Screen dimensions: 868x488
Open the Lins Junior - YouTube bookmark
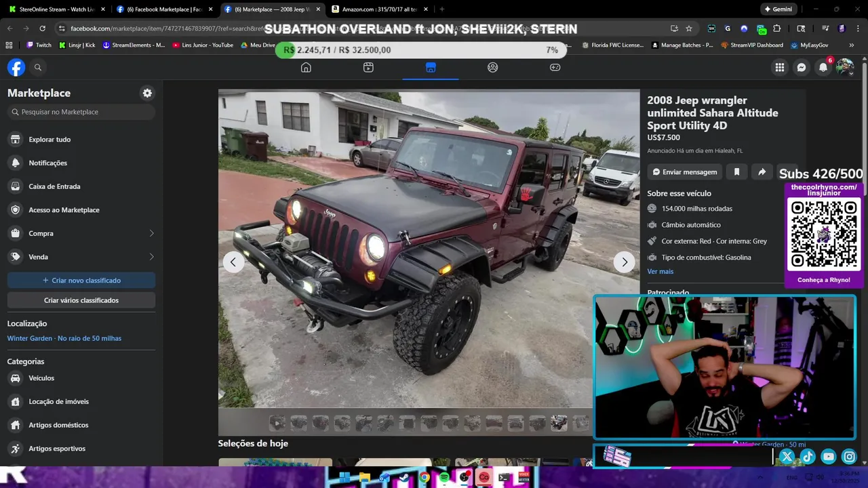(203, 45)
